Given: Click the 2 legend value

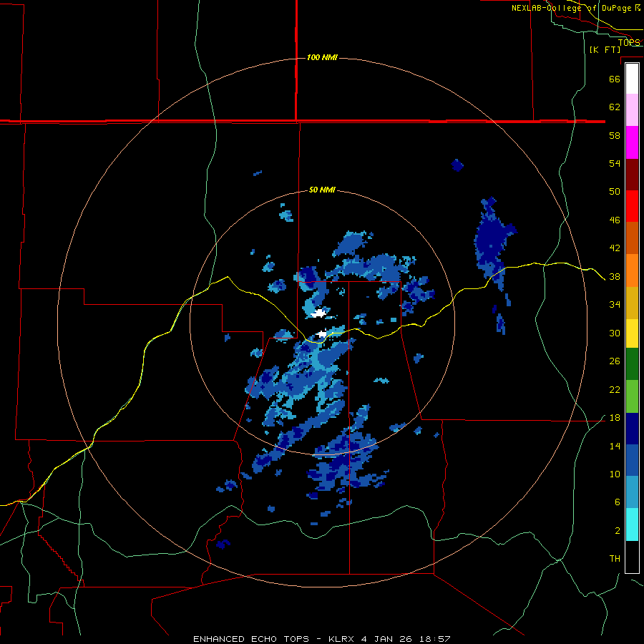Looking at the screenshot, I should (618, 530).
